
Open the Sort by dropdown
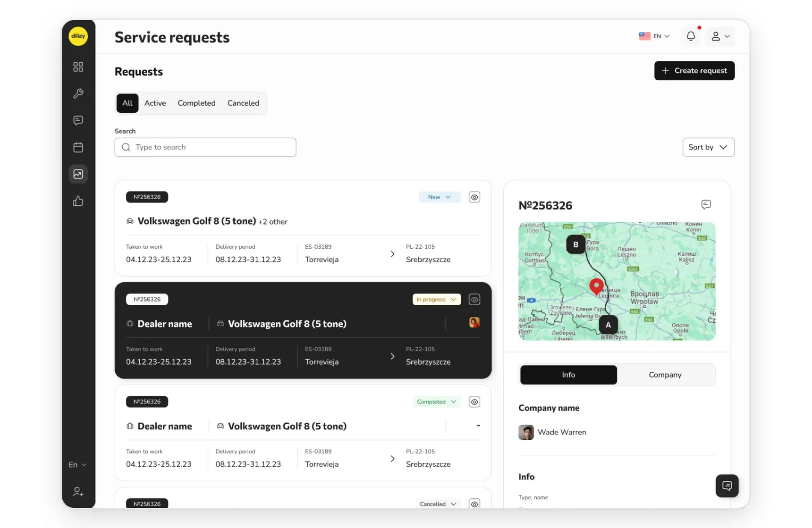click(x=708, y=147)
